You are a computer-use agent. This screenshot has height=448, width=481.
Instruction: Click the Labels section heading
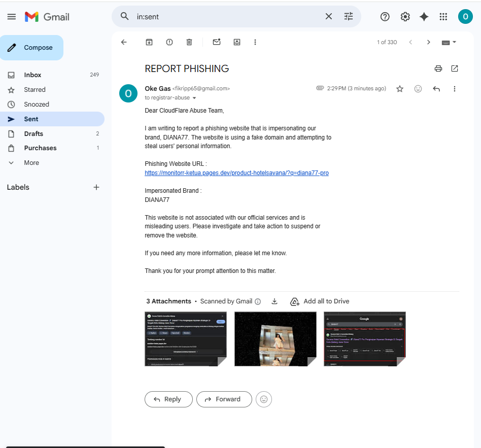[x=18, y=187]
